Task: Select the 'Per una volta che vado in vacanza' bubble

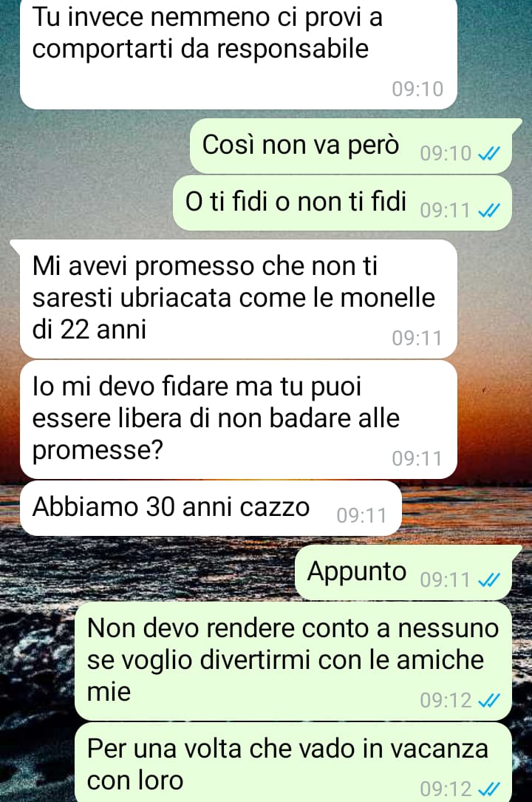Action: pyautogui.click(x=293, y=762)
